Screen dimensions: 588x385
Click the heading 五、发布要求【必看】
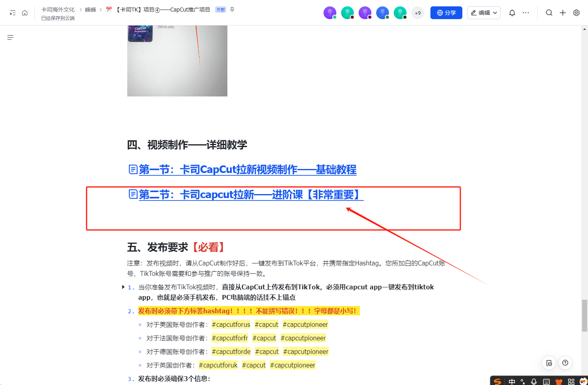click(x=177, y=247)
